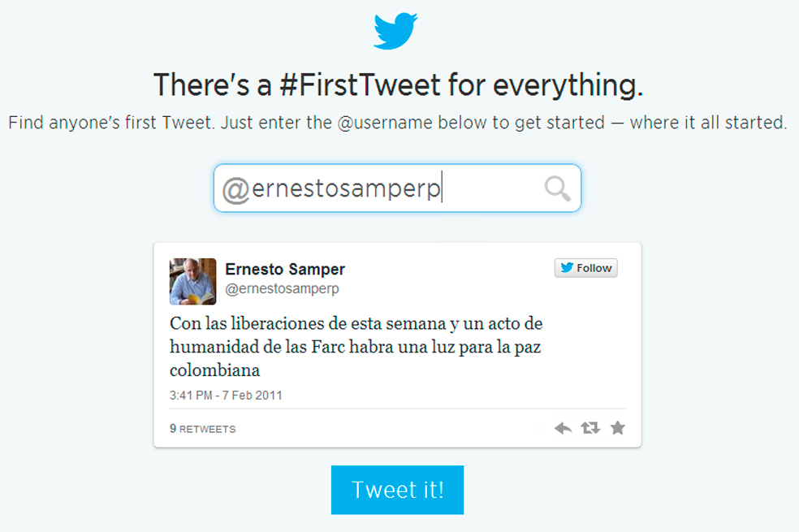Focus the @ernestosamperp username input field
799x532 pixels.
(397, 188)
